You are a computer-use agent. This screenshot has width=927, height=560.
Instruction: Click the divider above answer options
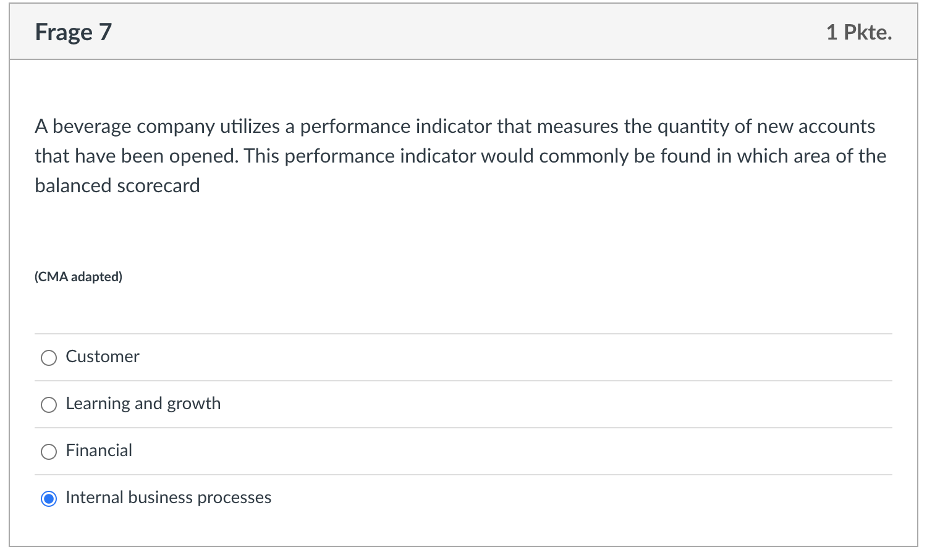463,334
